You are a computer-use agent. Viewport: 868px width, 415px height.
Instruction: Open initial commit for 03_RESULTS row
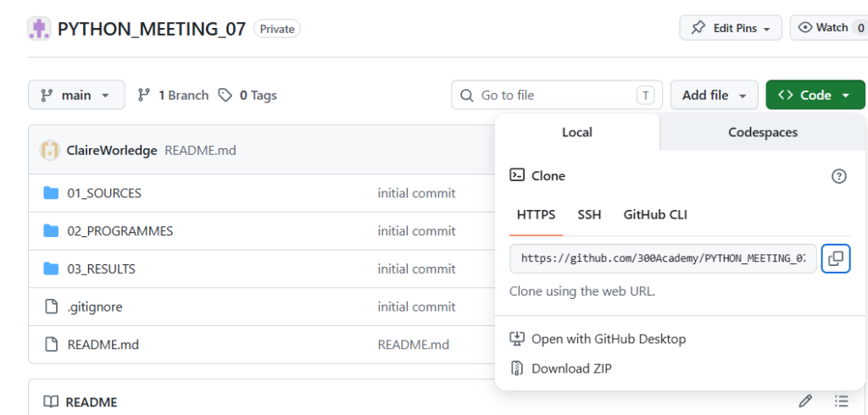coord(416,269)
